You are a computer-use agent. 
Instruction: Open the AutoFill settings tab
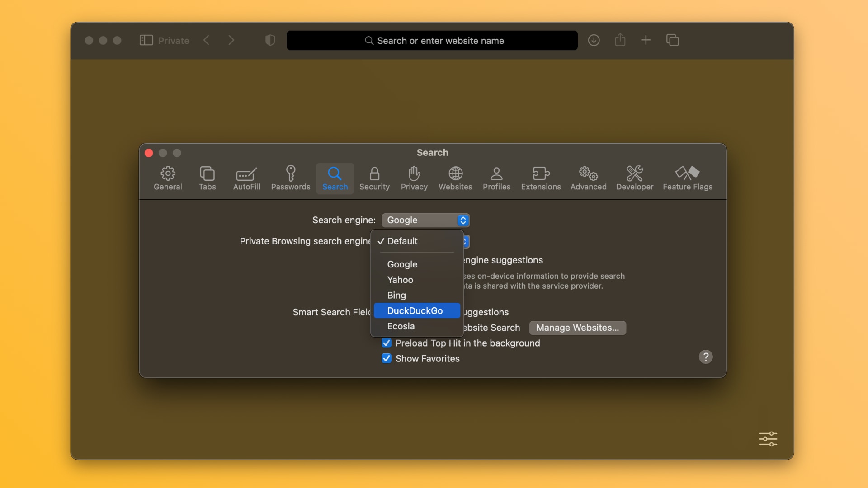point(246,178)
